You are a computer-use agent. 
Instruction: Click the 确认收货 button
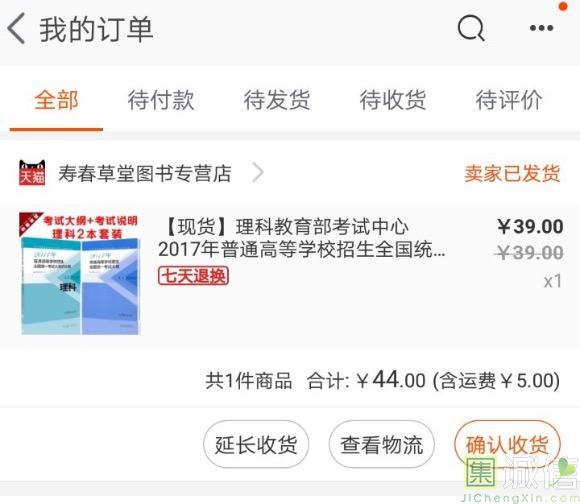[x=507, y=444]
